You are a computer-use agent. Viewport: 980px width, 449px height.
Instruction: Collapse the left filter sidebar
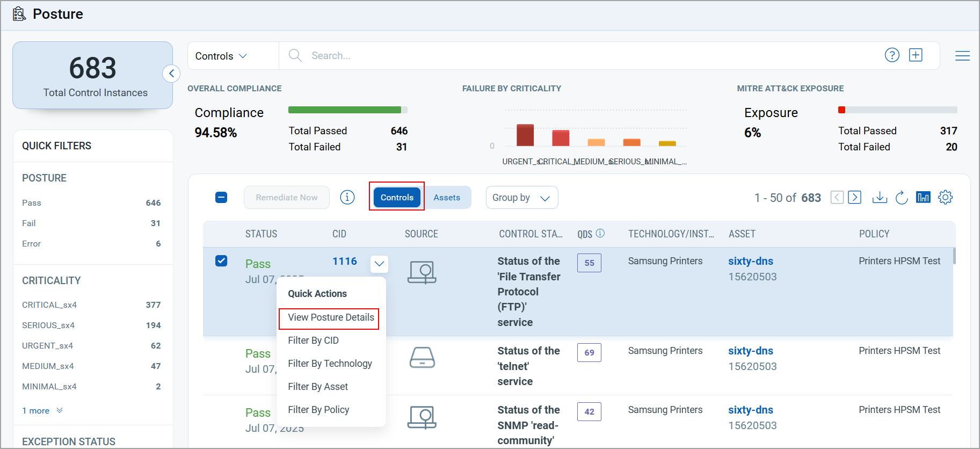[x=171, y=74]
